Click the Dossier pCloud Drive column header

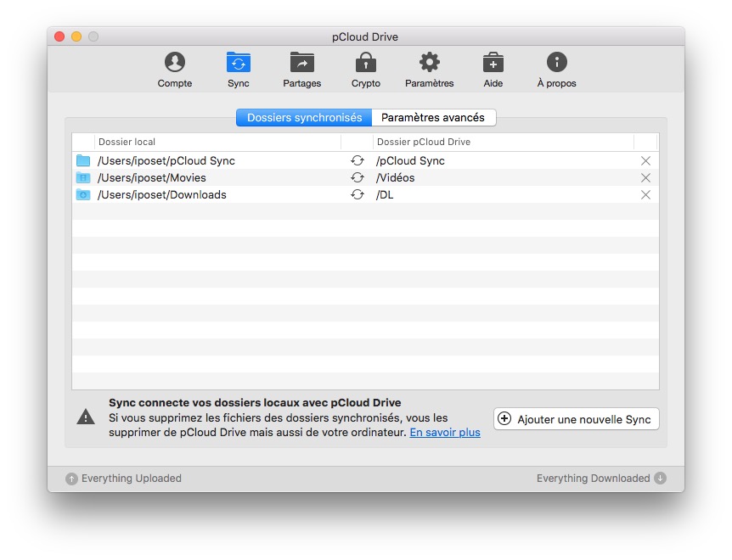[x=504, y=142]
